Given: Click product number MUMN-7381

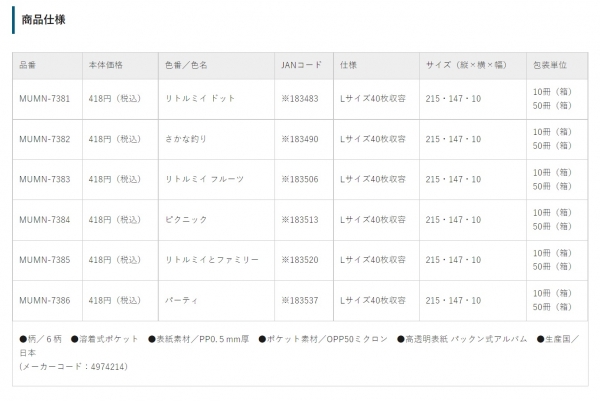Looking at the screenshot, I should pos(45,99).
